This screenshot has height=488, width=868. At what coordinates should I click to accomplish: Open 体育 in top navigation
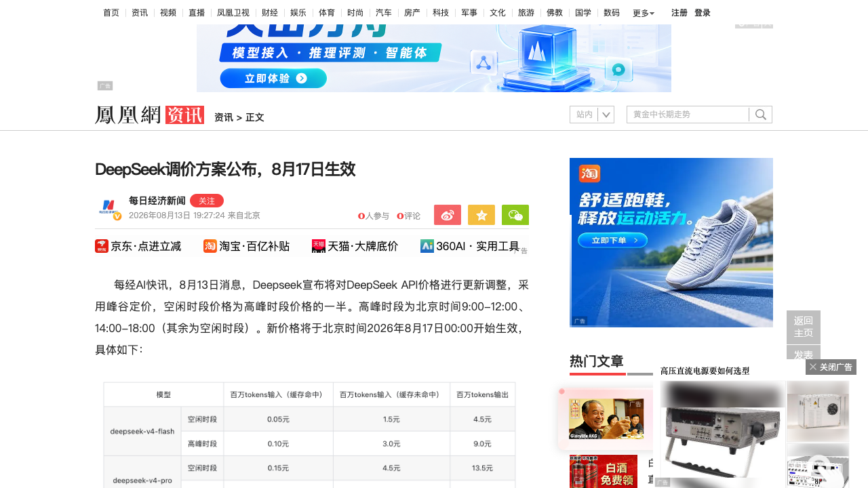tap(327, 12)
